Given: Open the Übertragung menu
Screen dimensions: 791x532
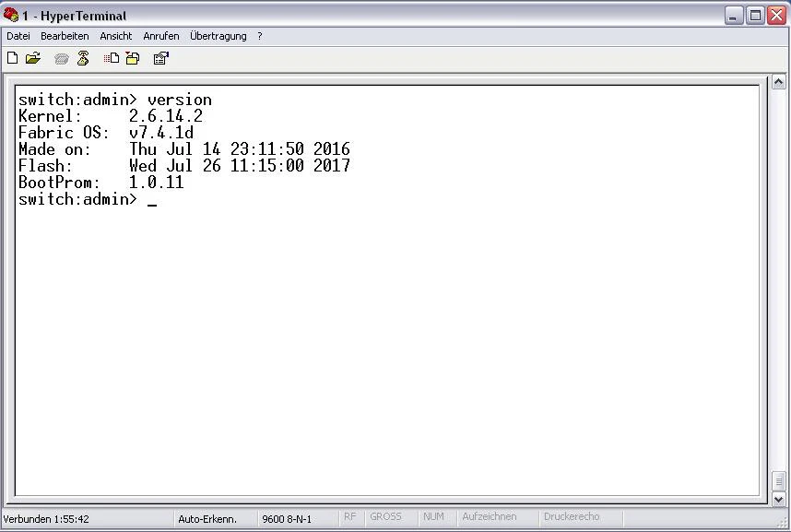Looking at the screenshot, I should [218, 36].
